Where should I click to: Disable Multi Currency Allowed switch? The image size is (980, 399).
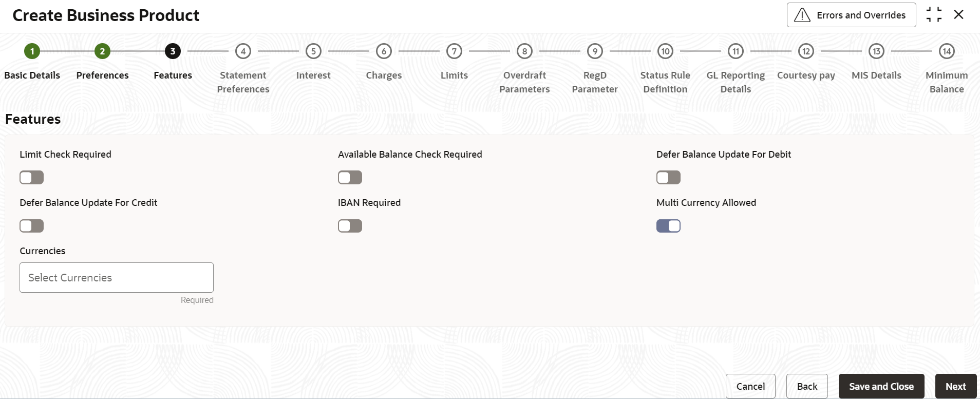click(x=668, y=226)
